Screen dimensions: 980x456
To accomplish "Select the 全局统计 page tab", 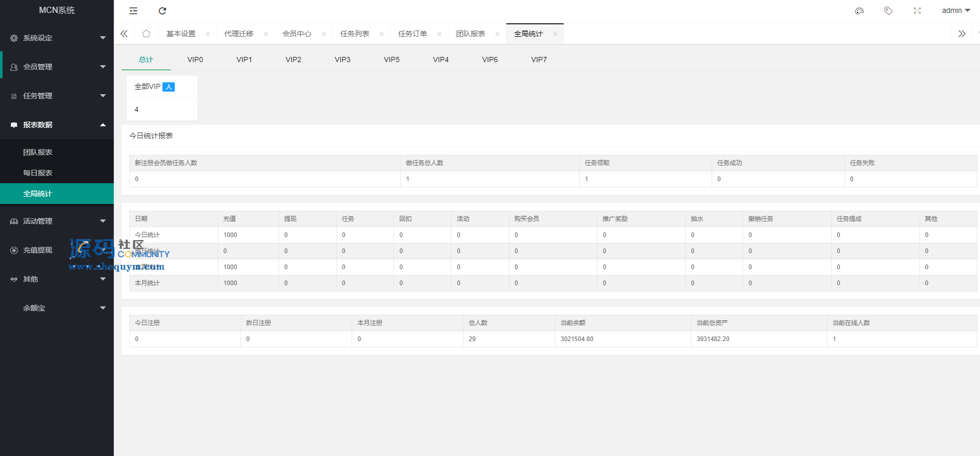I will 529,34.
